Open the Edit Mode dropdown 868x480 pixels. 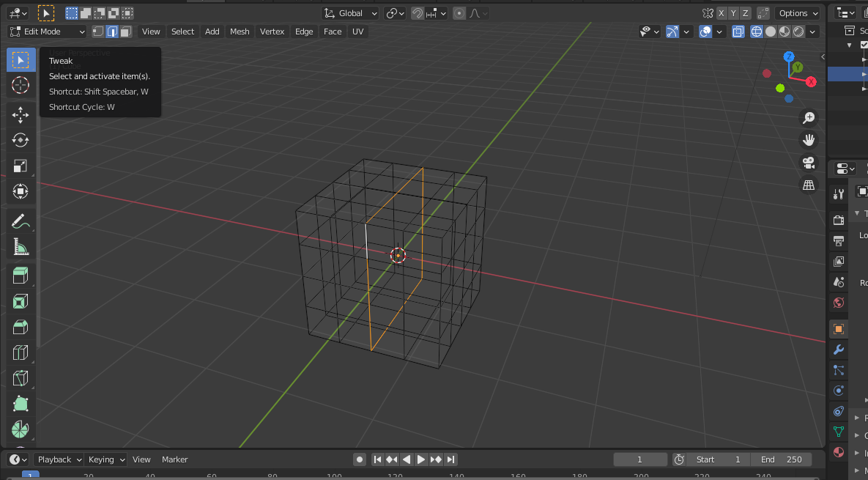click(x=47, y=32)
